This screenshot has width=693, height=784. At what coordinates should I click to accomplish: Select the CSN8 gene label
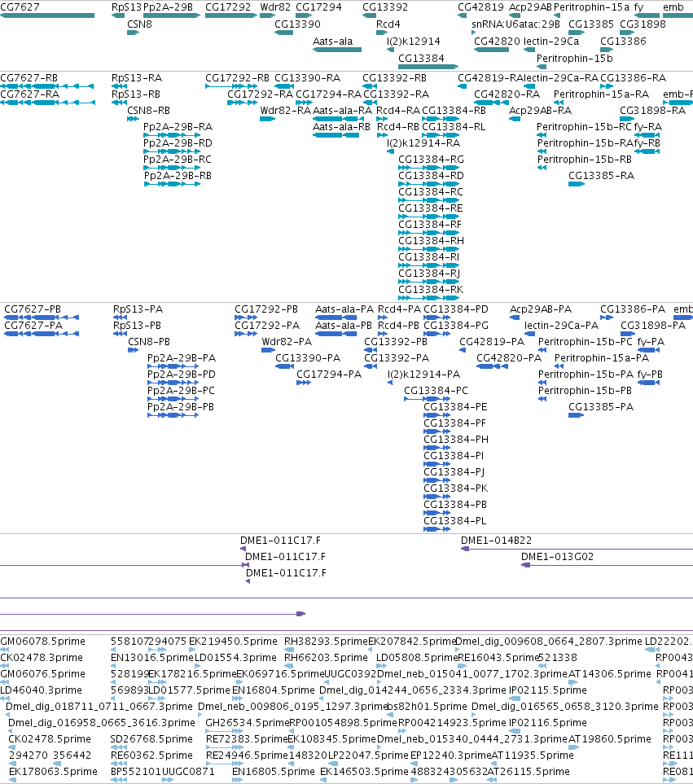pyautogui.click(x=139, y=24)
